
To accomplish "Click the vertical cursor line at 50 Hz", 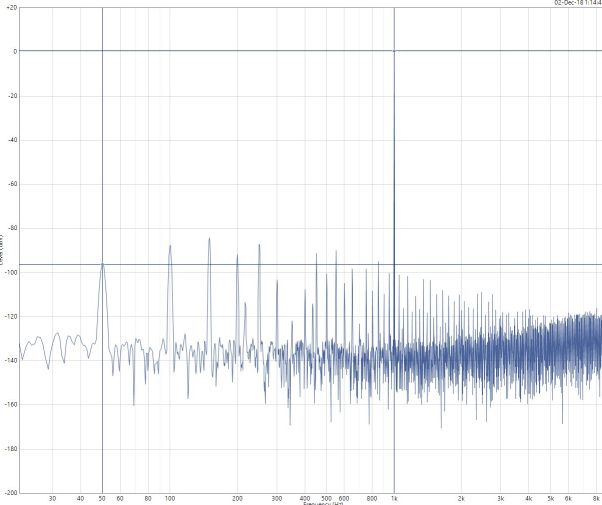I will pyautogui.click(x=102, y=150).
